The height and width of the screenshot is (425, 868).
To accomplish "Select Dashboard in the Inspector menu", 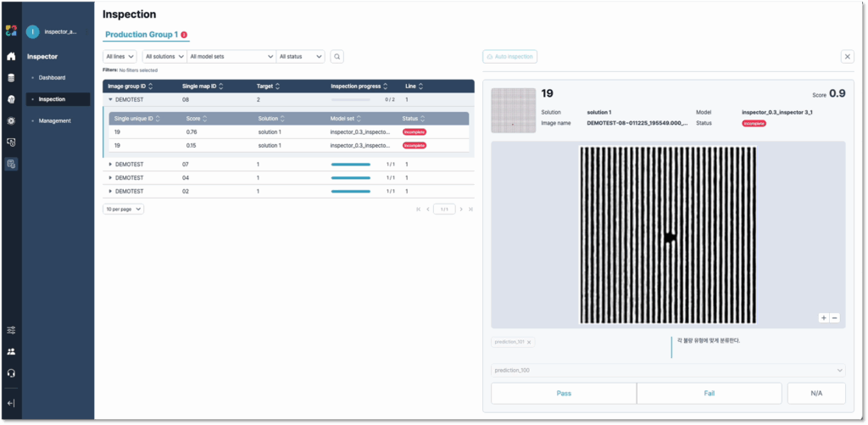I will click(x=52, y=78).
